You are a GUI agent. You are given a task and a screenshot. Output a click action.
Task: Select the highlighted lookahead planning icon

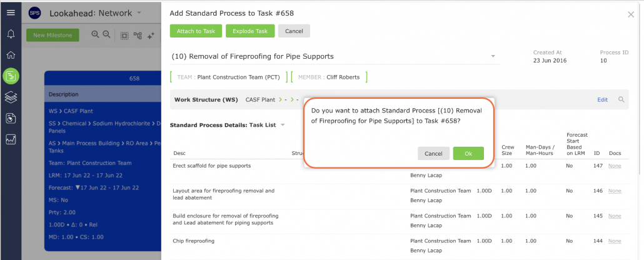(11, 76)
